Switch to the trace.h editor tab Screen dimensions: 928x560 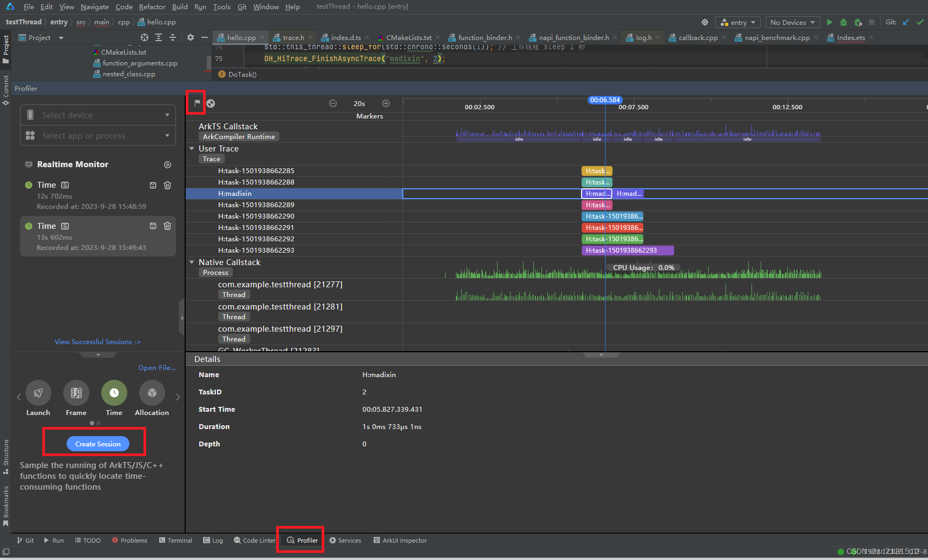[x=293, y=37]
